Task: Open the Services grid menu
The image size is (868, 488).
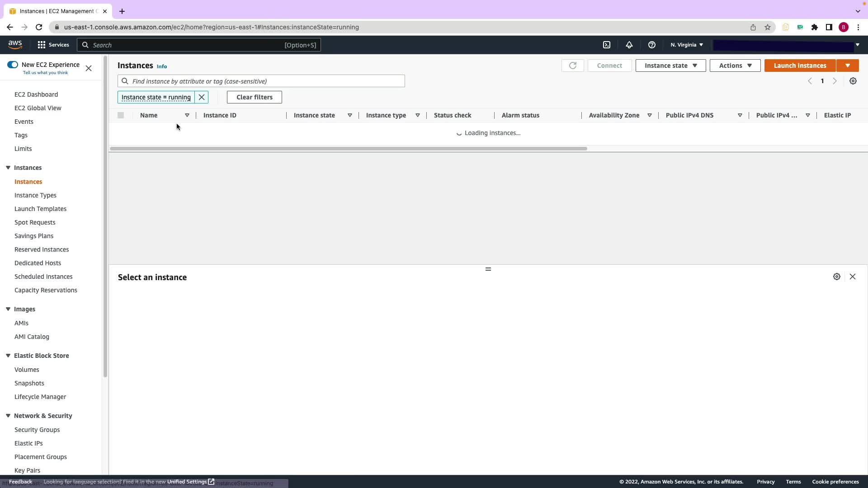Action: (x=53, y=45)
